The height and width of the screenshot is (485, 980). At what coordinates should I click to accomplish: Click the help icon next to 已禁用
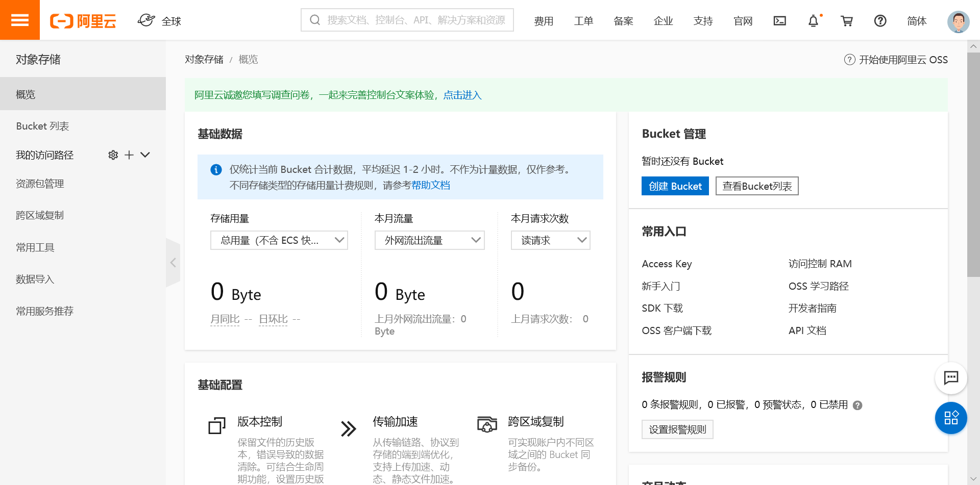point(857,405)
